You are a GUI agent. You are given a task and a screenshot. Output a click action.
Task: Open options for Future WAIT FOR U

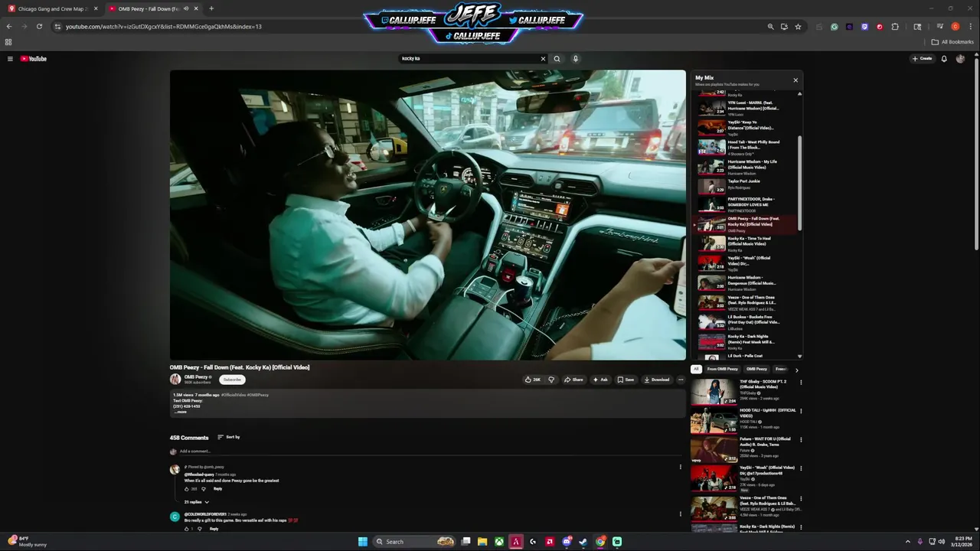801,439
